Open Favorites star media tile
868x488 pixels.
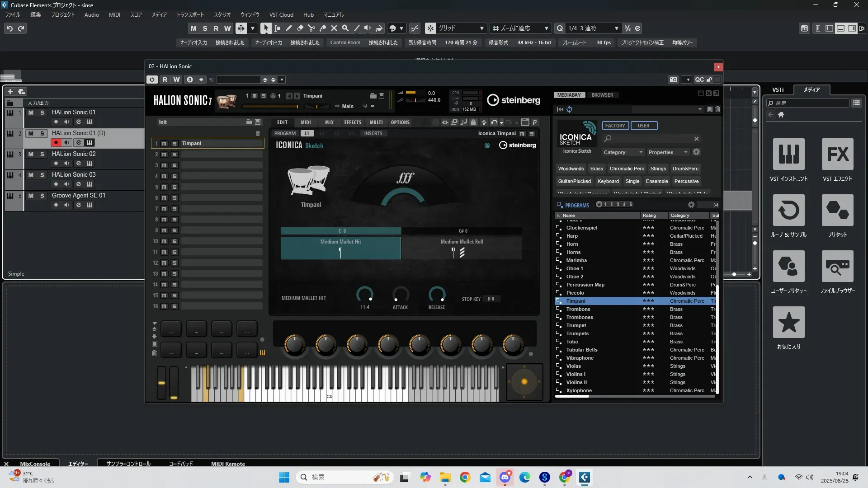(x=788, y=323)
